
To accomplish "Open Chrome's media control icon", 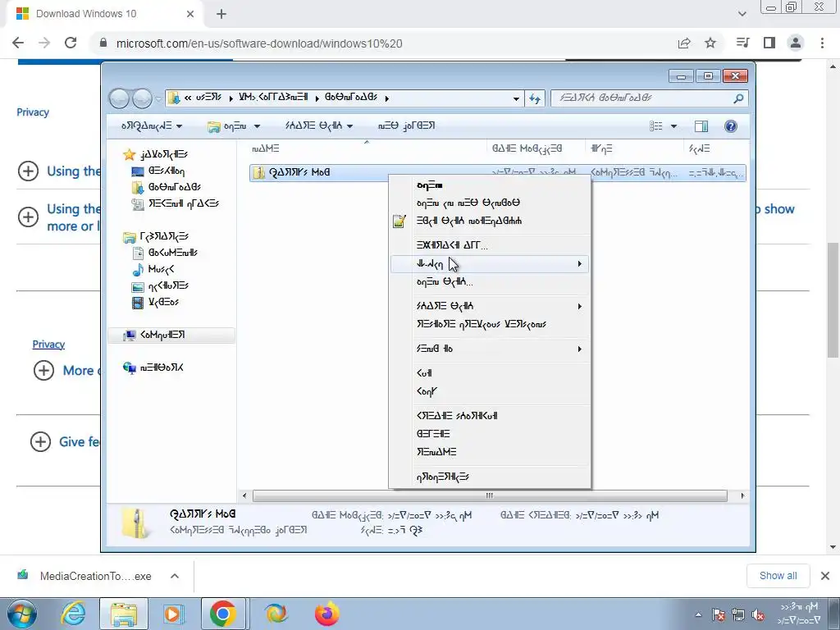I will coord(742,43).
